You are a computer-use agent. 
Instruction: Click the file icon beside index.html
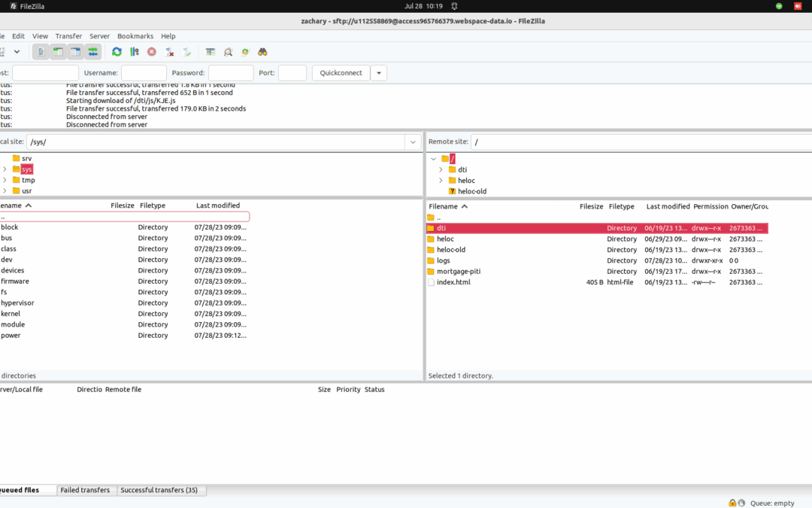[431, 282]
